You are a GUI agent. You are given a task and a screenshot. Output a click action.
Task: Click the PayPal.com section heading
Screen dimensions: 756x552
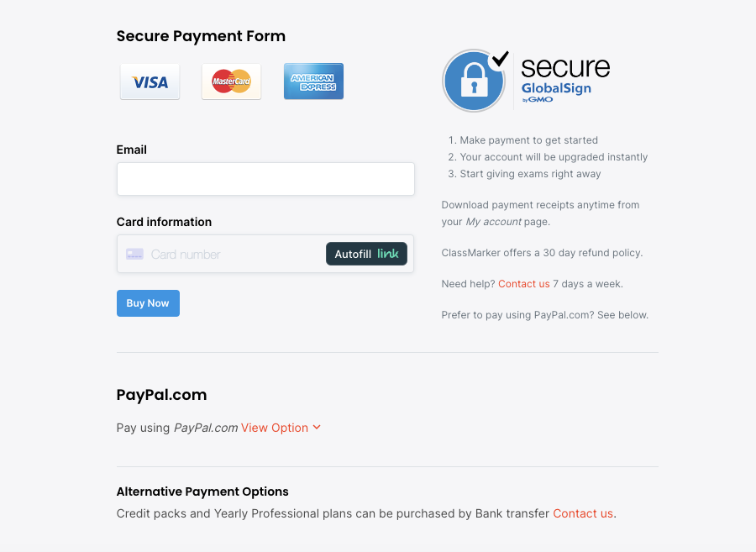pyautogui.click(x=161, y=395)
